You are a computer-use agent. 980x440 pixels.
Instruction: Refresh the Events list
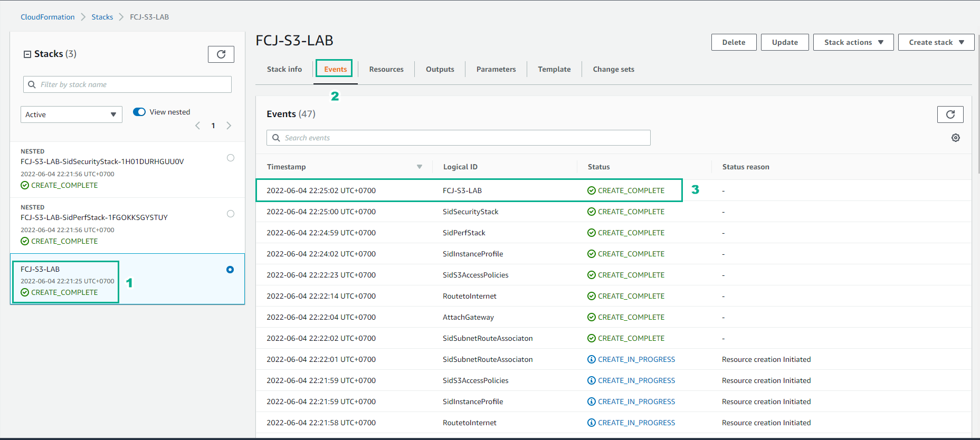point(950,114)
